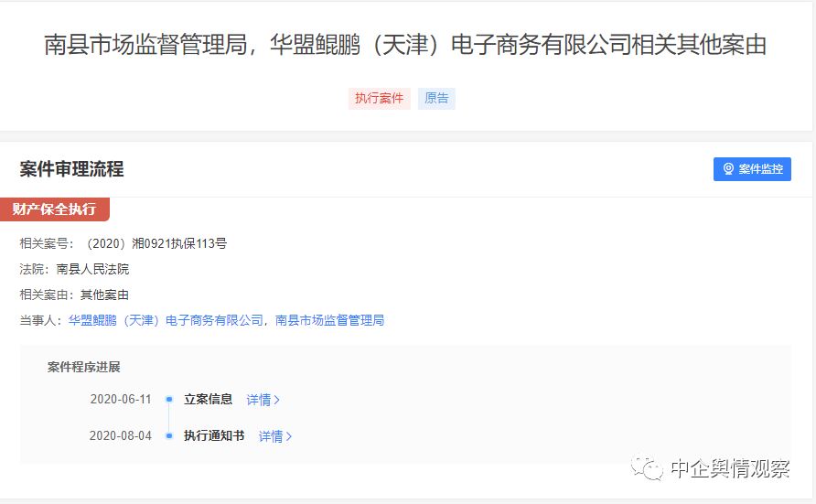Click the 案件程序进展 subsection title
Screen dimensions: 816x504
pos(84,367)
